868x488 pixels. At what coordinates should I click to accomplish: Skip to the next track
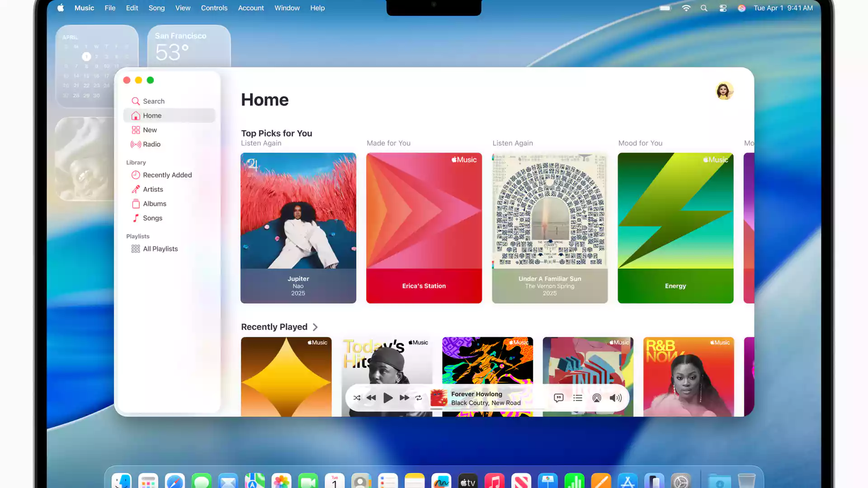(x=404, y=398)
